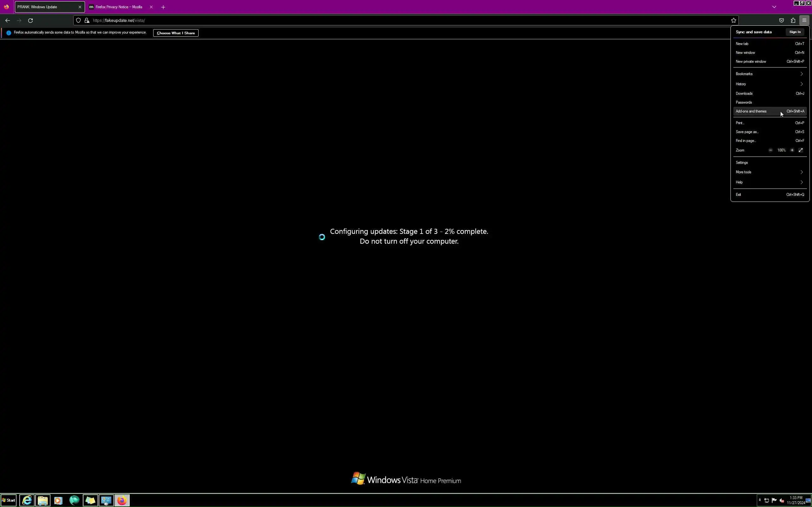Open the Extensions puzzle icon

pos(793,21)
